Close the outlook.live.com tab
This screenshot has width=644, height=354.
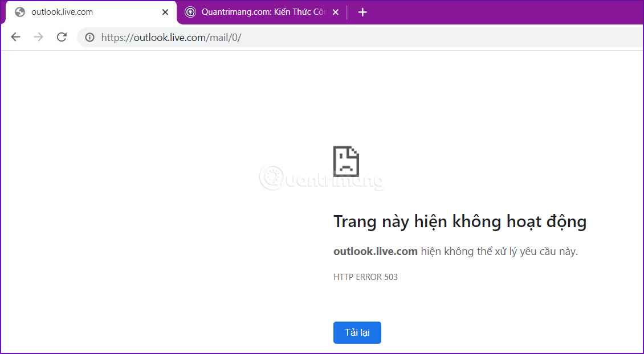tap(165, 11)
